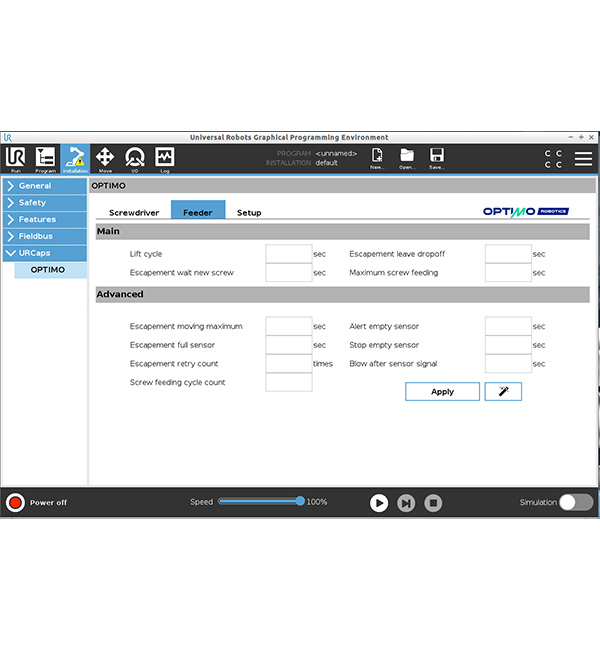Switch to the Setup tab

(249, 212)
